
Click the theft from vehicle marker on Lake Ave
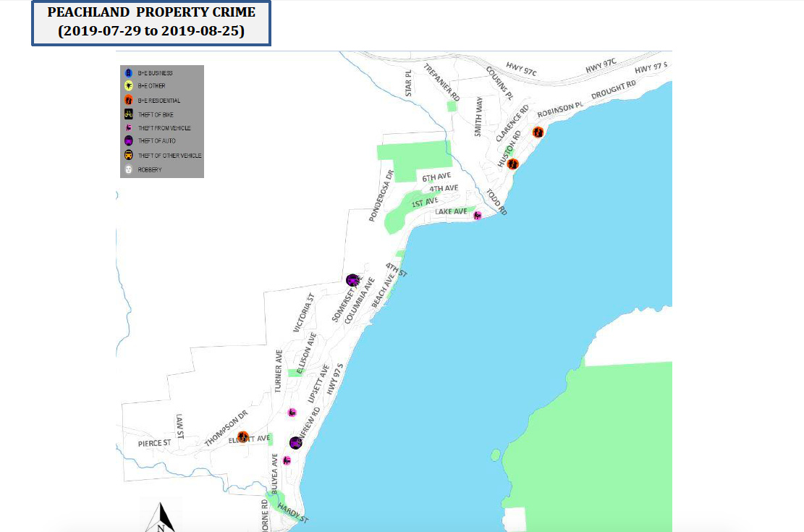click(x=478, y=215)
